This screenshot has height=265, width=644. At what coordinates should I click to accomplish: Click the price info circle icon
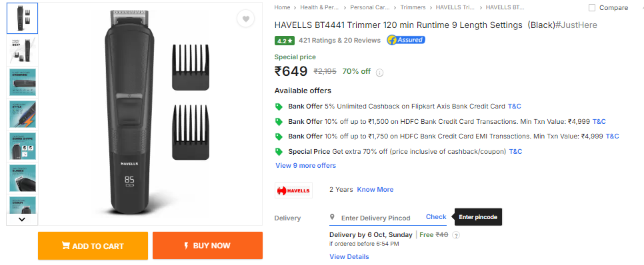coord(380,73)
